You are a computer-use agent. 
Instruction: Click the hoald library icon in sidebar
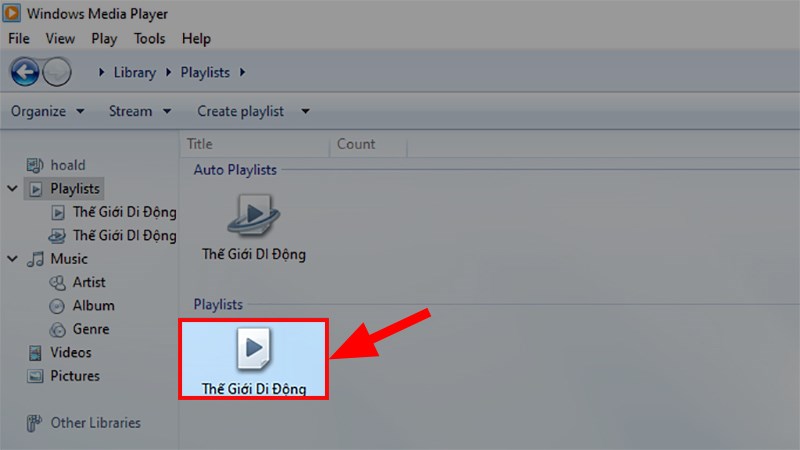[x=35, y=165]
